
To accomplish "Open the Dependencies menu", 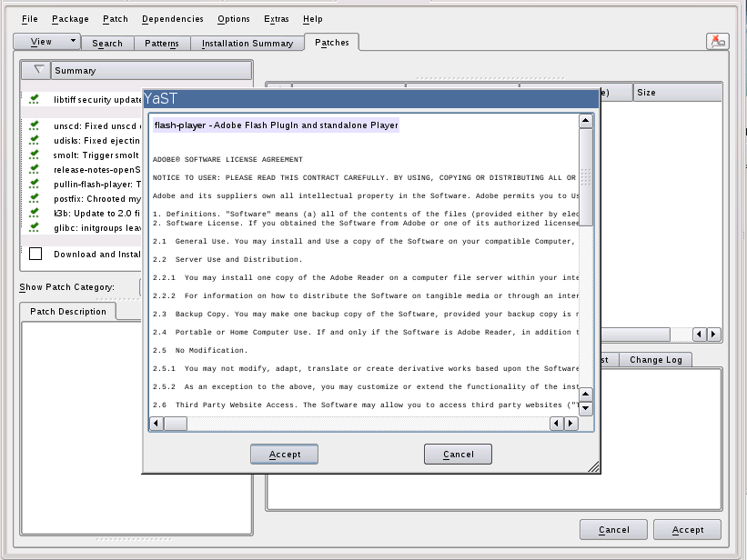I will [x=173, y=19].
